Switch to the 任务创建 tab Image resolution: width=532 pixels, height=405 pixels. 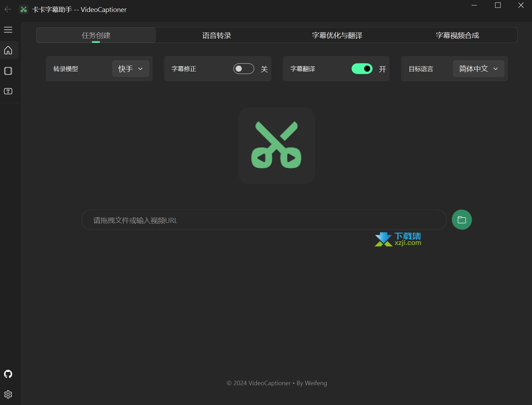click(x=96, y=35)
